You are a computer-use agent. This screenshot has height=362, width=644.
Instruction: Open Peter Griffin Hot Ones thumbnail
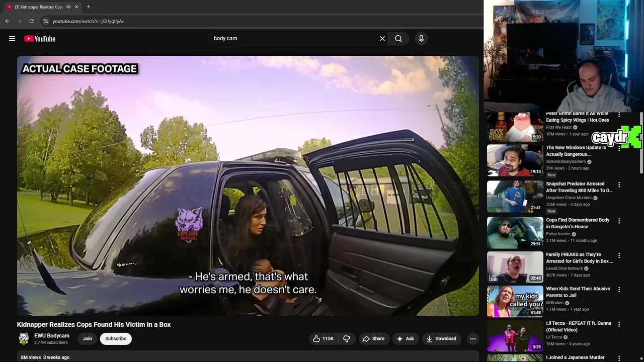pyautogui.click(x=515, y=126)
